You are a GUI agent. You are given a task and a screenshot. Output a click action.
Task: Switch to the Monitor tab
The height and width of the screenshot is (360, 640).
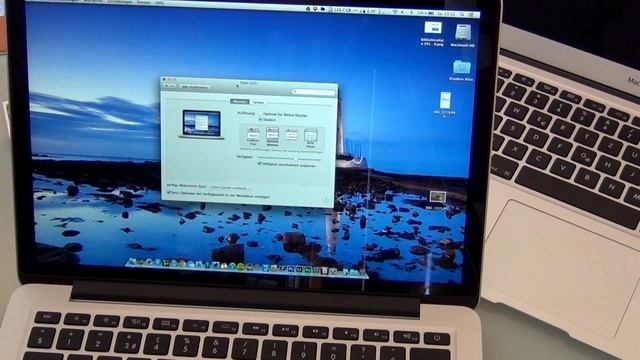coord(240,101)
